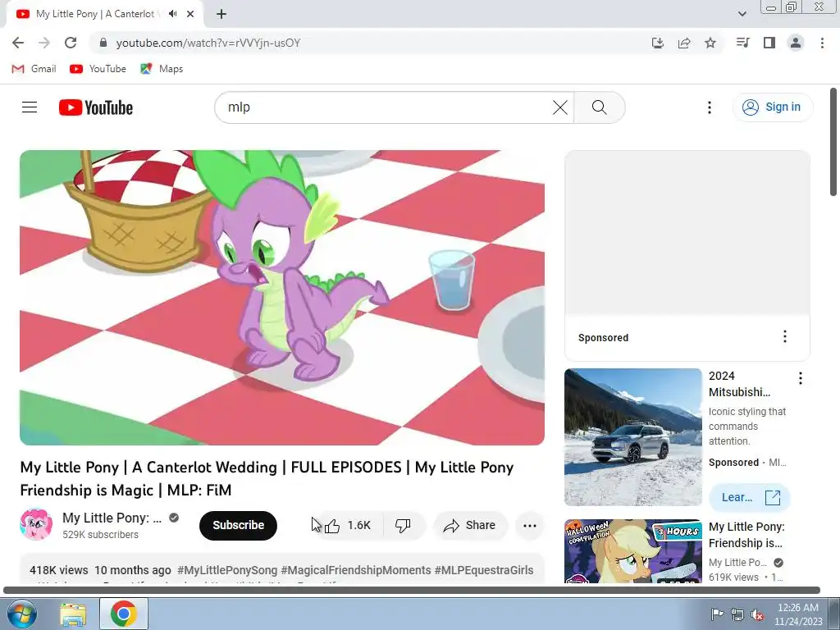The width and height of the screenshot is (840, 630).
Task: Click the #MagicalFriendshipMoments hashtag
Action: [356, 570]
